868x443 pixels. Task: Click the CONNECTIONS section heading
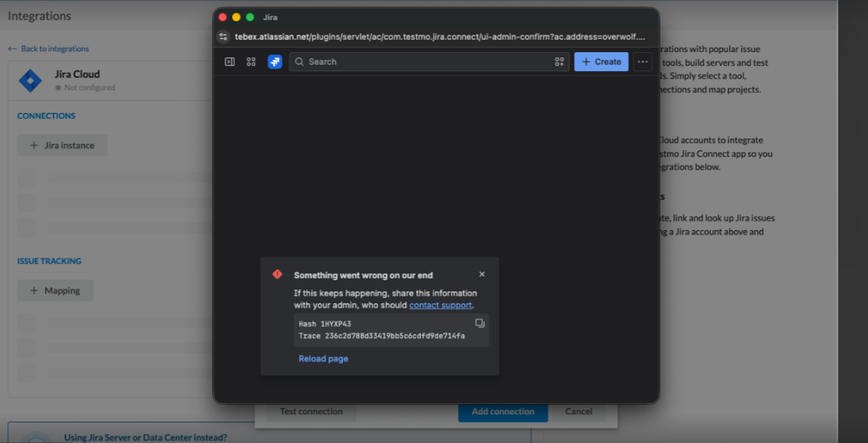[46, 116]
